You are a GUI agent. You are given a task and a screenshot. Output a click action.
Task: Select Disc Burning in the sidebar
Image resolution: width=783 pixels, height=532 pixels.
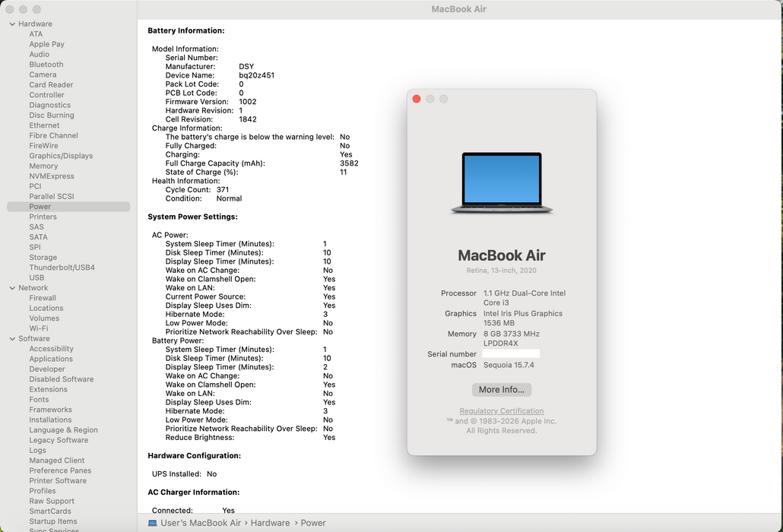(x=52, y=116)
